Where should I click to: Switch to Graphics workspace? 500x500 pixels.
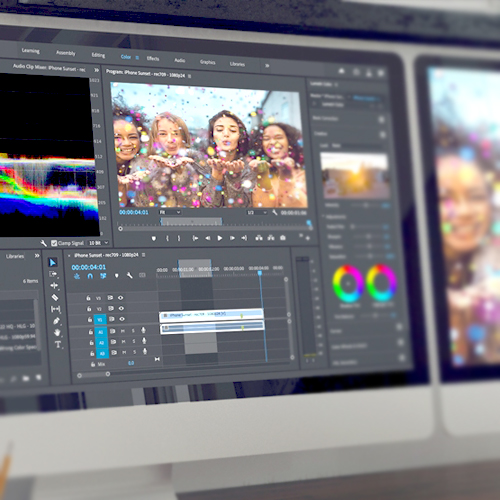click(207, 62)
